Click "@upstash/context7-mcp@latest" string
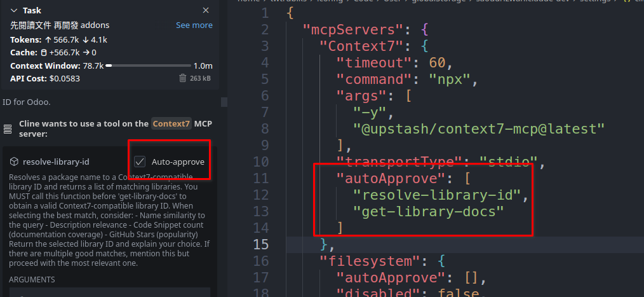The height and width of the screenshot is (297, 644). [x=479, y=128]
